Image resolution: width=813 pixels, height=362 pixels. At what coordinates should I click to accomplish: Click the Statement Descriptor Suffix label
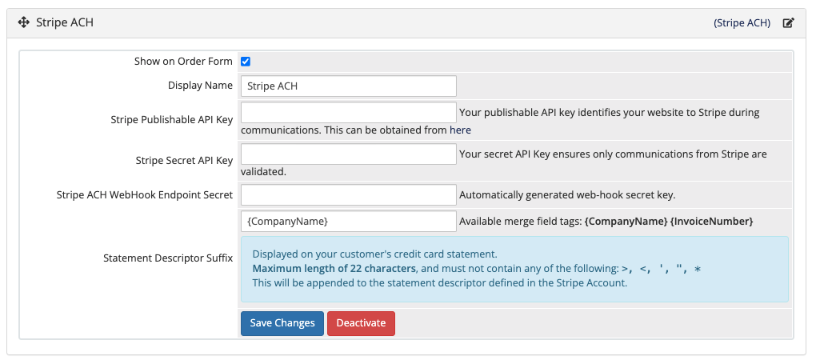168,258
